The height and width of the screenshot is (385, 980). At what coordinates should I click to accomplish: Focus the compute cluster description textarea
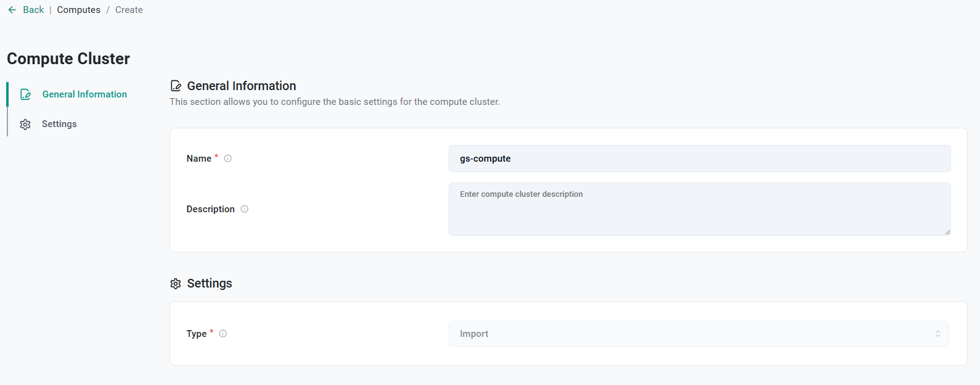(699, 209)
